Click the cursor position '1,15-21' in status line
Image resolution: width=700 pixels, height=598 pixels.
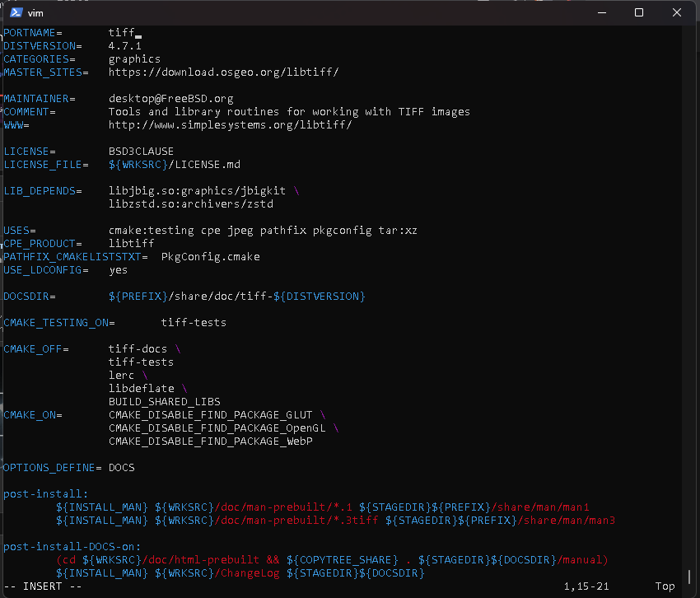tap(586, 586)
